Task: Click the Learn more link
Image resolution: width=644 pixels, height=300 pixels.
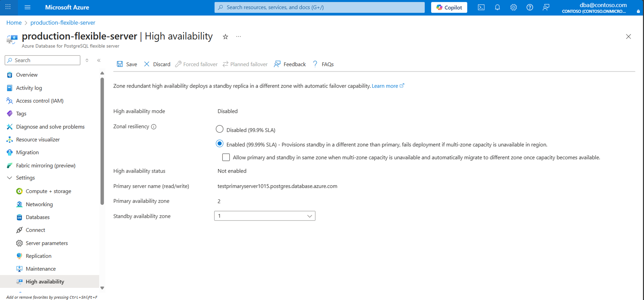Action: (385, 86)
